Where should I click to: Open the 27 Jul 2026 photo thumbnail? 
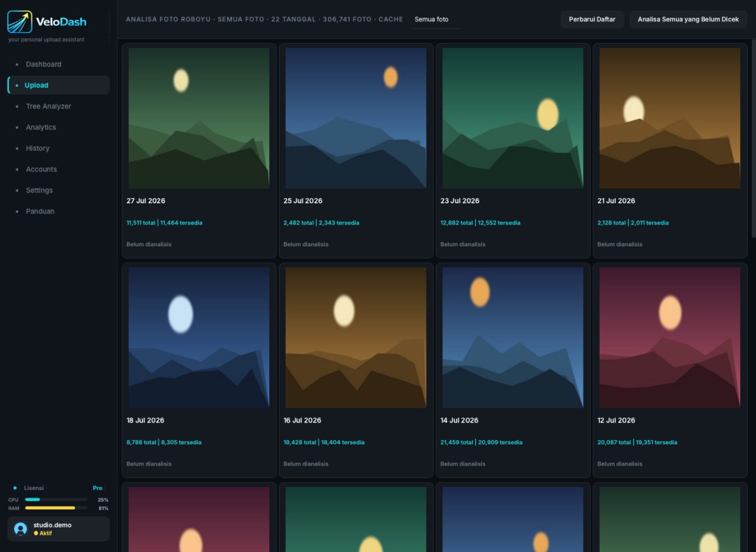(x=199, y=118)
